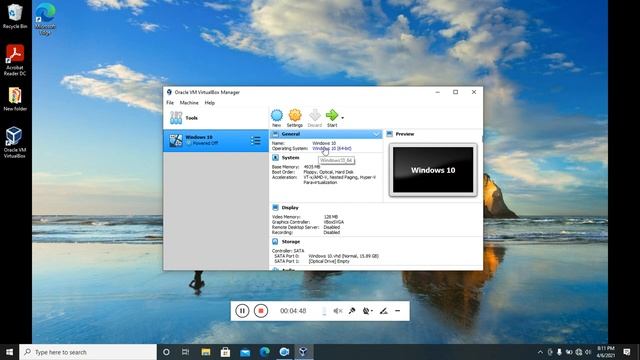640x360 pixels.
Task: Open the Help menu
Action: tap(209, 103)
